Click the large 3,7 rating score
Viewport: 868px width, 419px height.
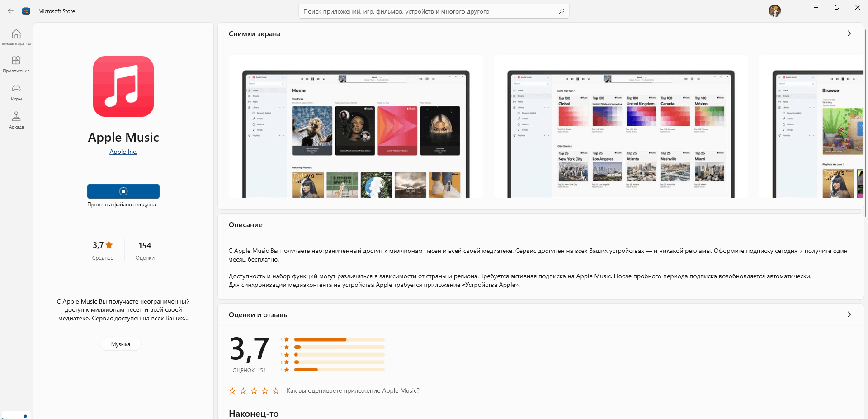[x=249, y=349]
